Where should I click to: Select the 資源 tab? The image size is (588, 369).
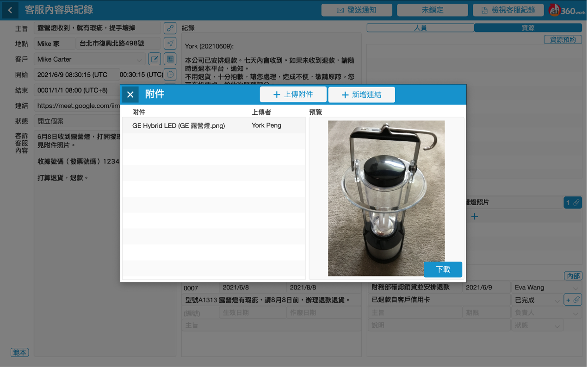click(528, 28)
